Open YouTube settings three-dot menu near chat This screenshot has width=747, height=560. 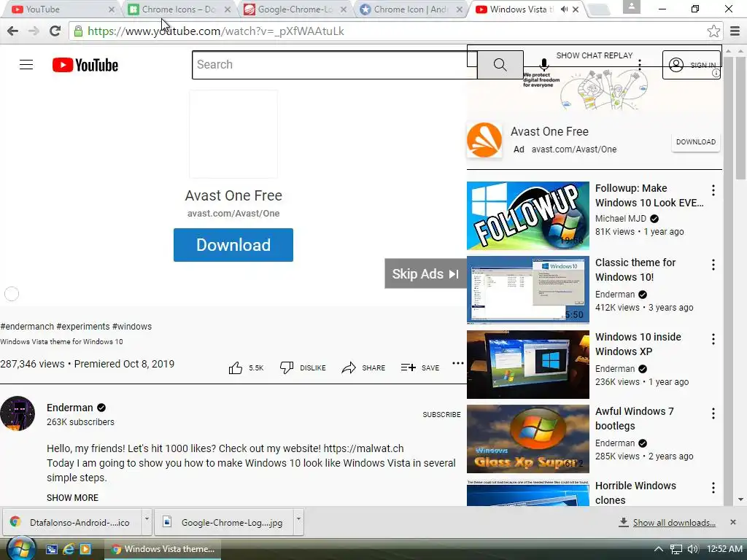[x=640, y=65]
